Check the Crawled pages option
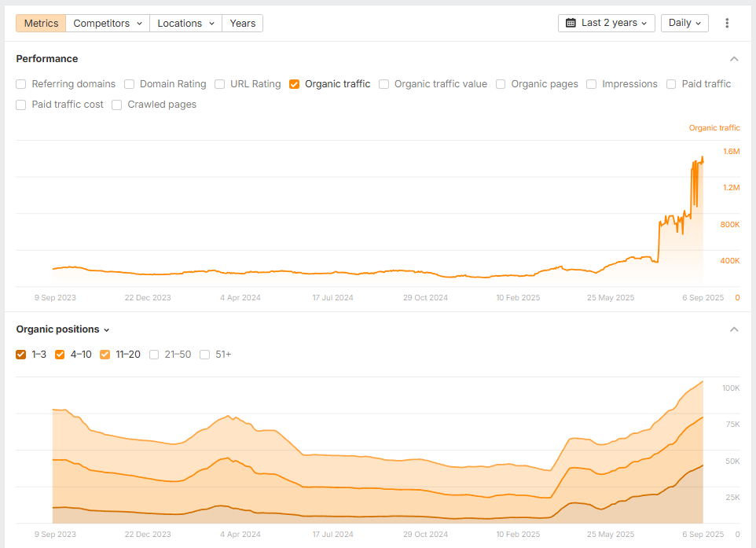This screenshot has height=548, width=756. (x=117, y=105)
